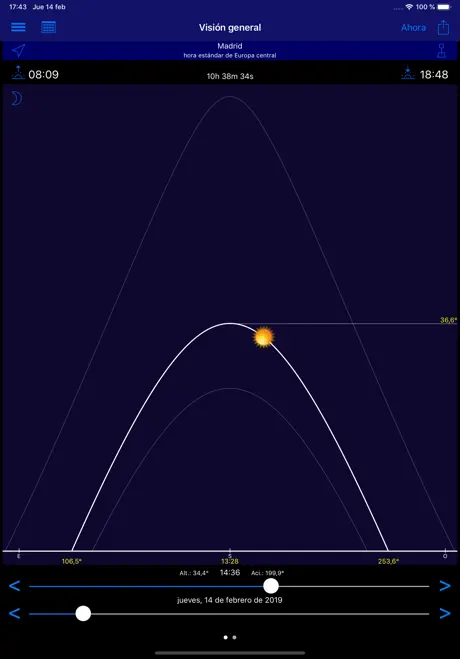Tap the first page indicator dot

[x=226, y=637]
